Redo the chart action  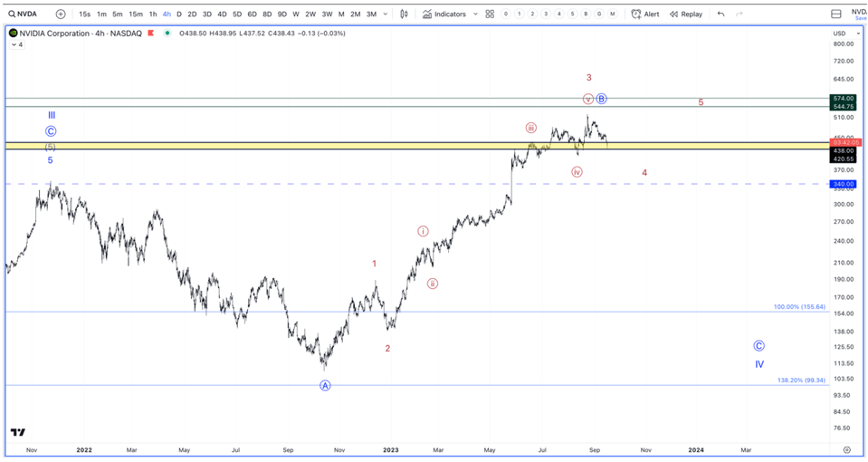click(x=739, y=14)
